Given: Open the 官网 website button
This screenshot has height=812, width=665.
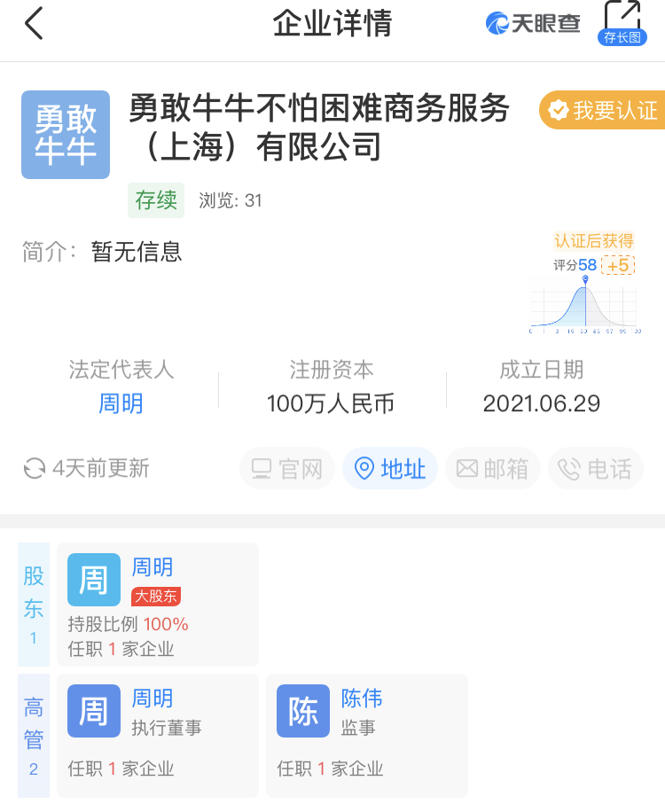Looking at the screenshot, I should tap(287, 469).
